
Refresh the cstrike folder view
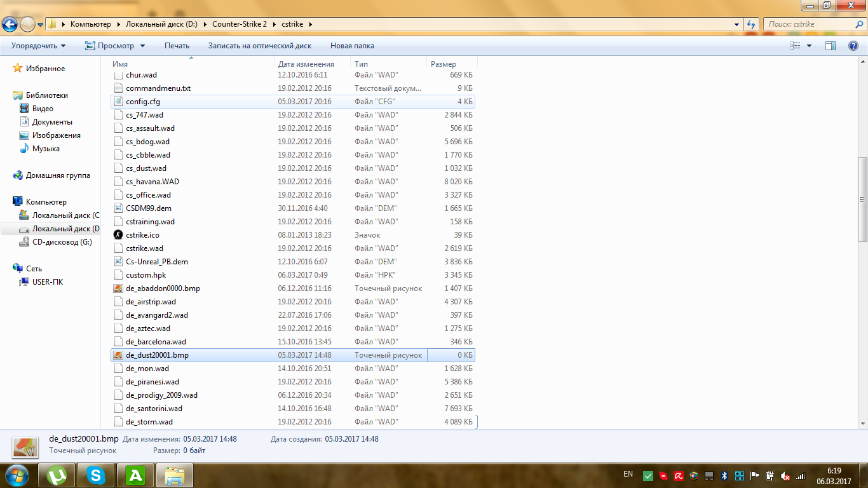pyautogui.click(x=752, y=24)
